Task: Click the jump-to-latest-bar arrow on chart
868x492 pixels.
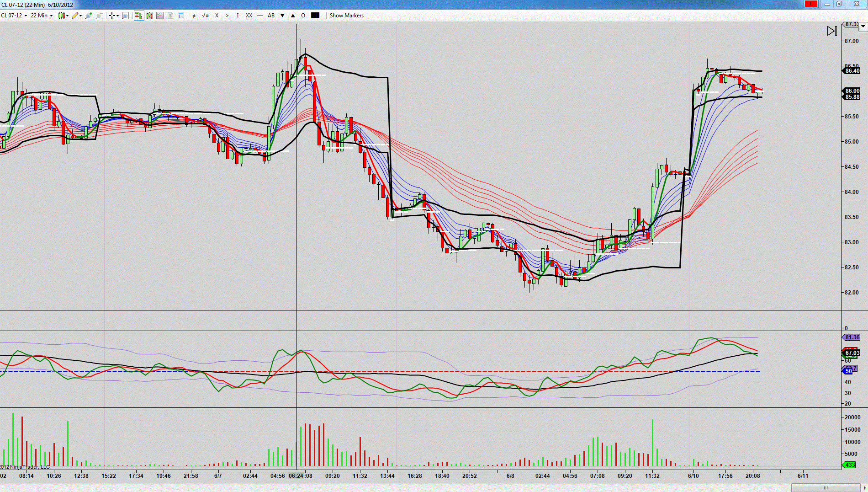Action: click(832, 31)
